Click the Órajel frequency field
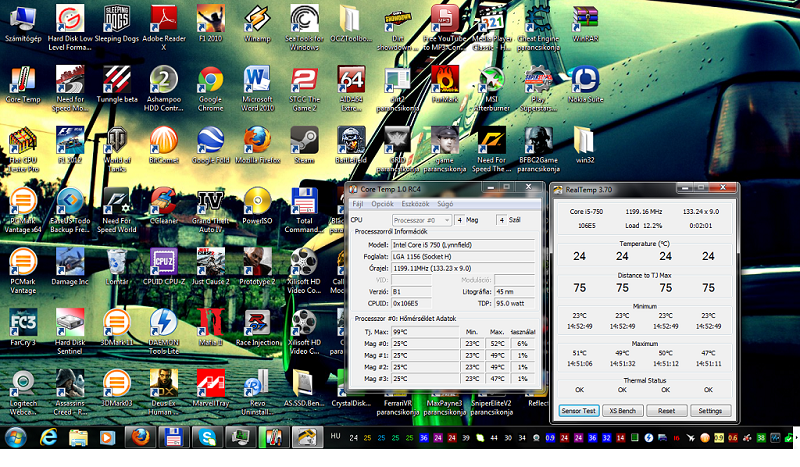Image resolution: width=800 pixels, height=467 pixels. [x=463, y=268]
